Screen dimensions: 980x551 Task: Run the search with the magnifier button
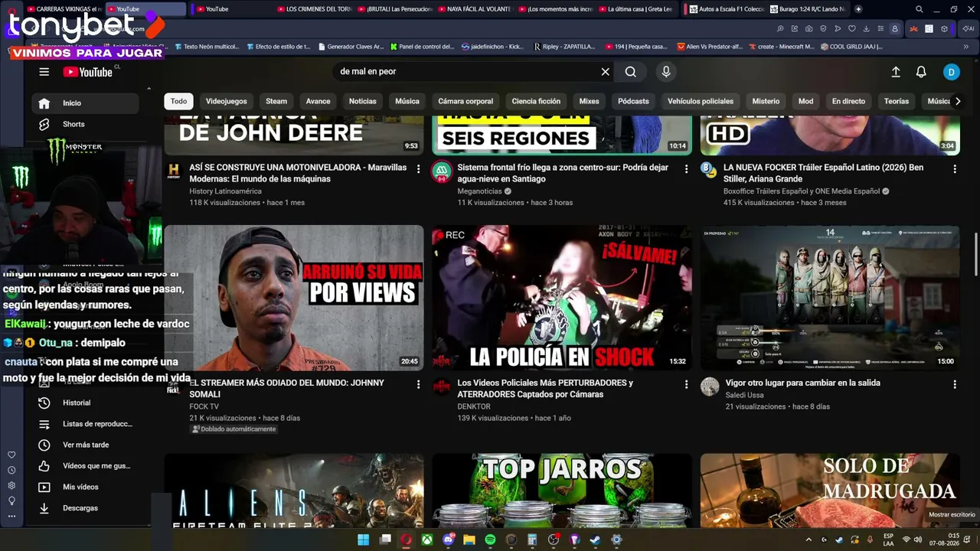[630, 72]
